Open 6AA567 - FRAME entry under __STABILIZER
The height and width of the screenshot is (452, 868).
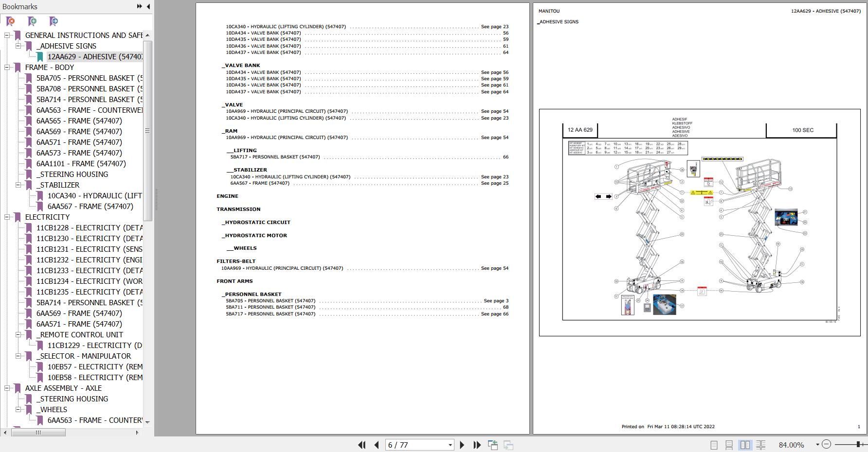[260, 183]
